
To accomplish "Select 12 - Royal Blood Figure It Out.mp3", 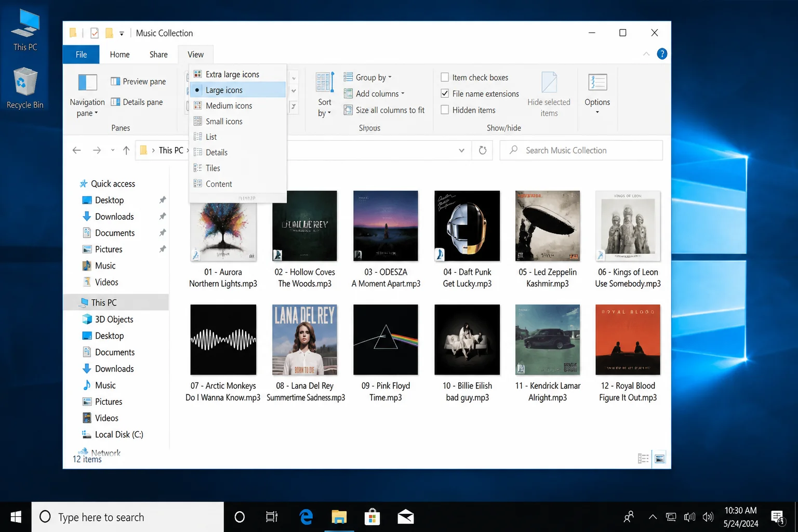I will click(628, 353).
